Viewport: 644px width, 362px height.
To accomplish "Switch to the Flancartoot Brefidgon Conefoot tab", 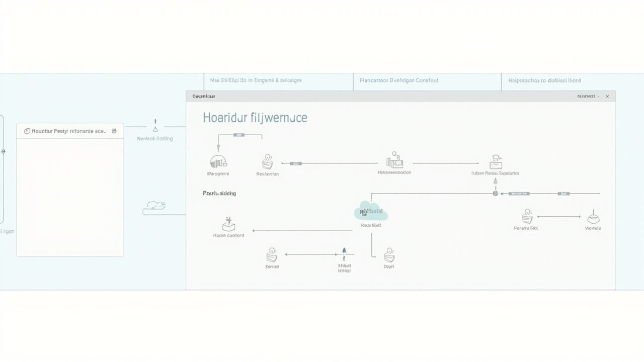I will pos(399,80).
